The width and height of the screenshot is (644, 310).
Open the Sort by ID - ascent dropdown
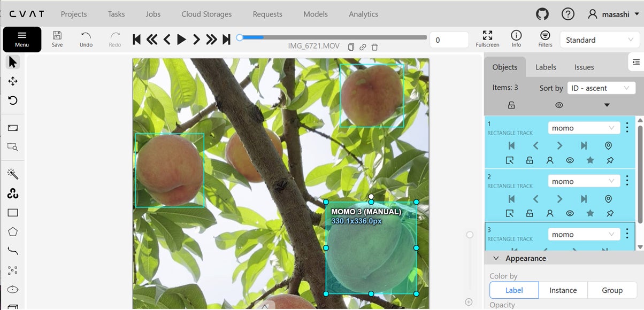601,88
